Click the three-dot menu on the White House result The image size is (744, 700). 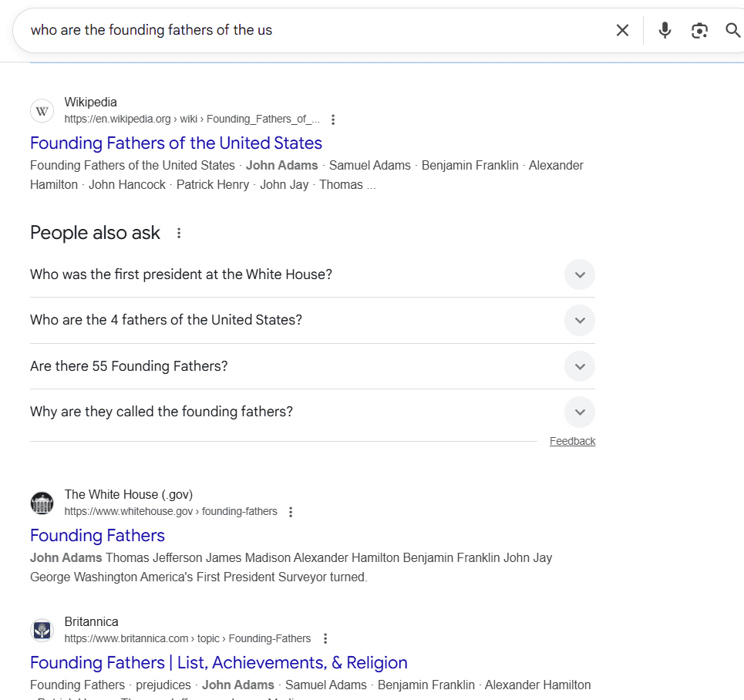coord(291,511)
